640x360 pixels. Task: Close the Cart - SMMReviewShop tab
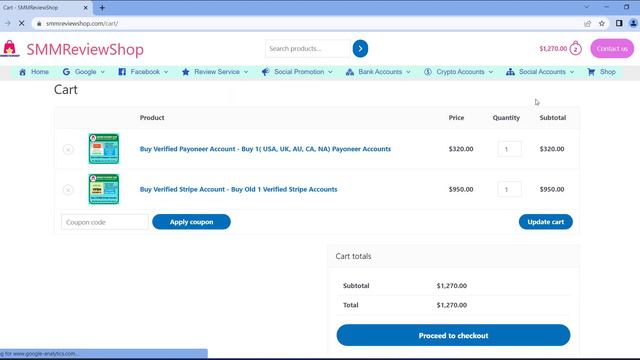85,7
